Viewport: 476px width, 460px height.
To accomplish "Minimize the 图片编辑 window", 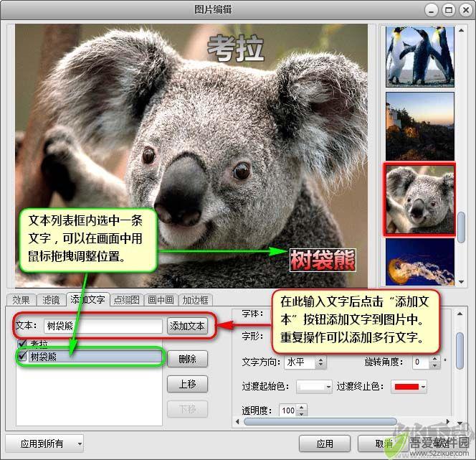I will tap(432, 10).
